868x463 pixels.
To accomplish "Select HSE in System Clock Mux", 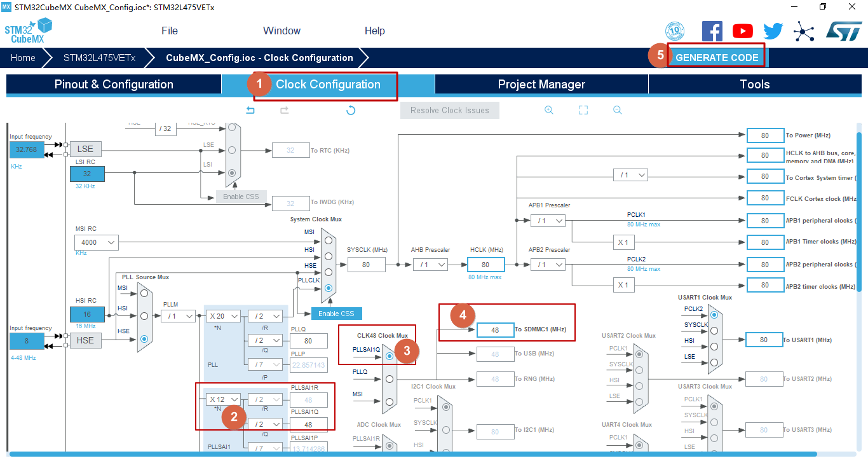I will (x=328, y=272).
